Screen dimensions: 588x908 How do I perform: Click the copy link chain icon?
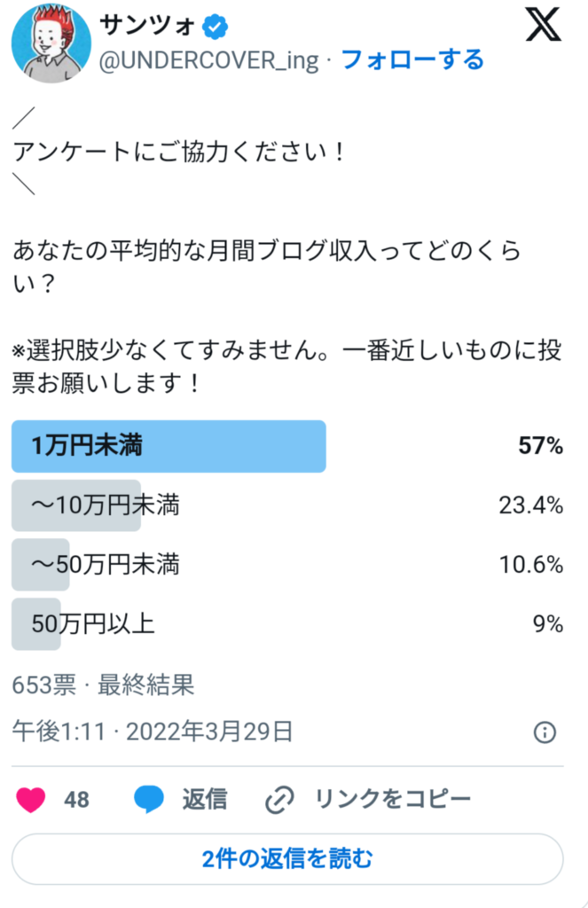279,801
